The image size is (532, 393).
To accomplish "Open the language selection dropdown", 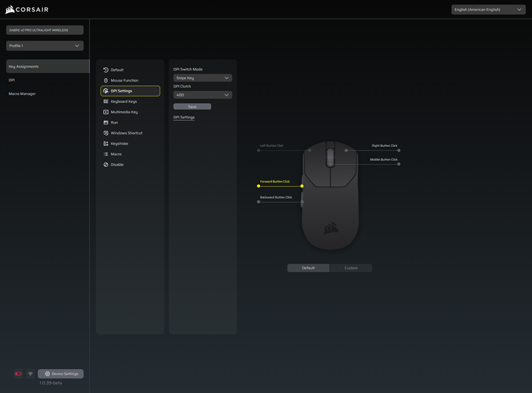I will [x=488, y=10].
